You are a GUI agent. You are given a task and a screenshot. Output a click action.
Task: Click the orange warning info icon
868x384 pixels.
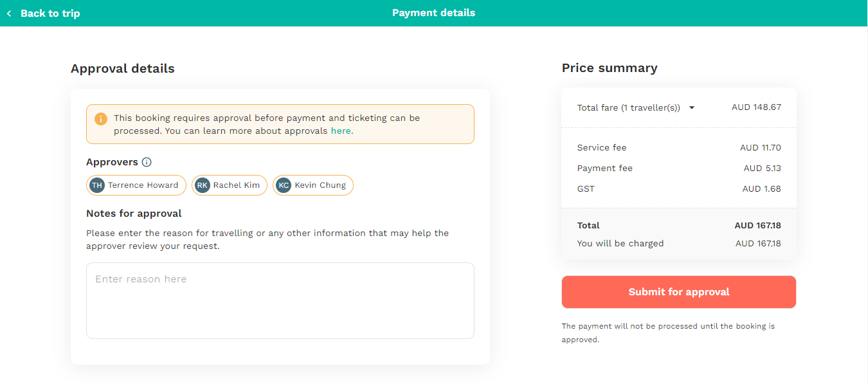[101, 119]
